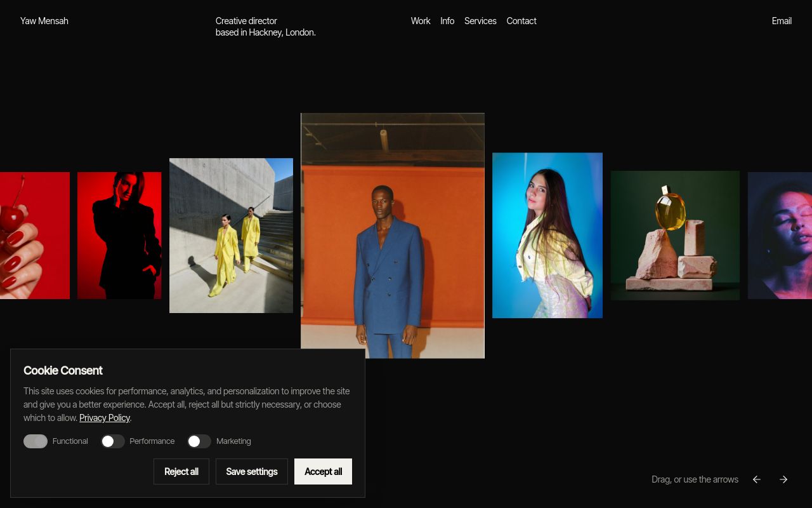The height and width of the screenshot is (508, 812).
Task: Click the Save settings button
Action: [x=252, y=472]
